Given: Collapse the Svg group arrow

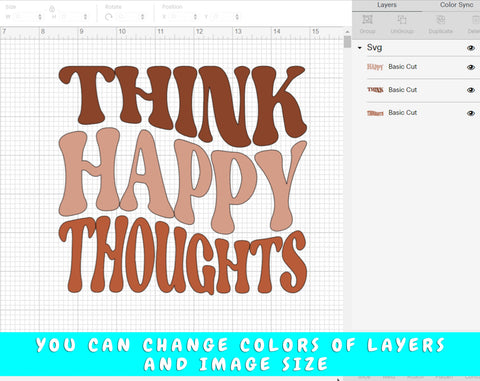Looking at the screenshot, I should pos(360,48).
